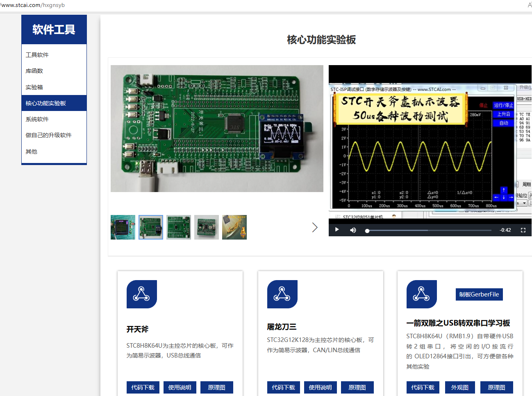Click the 开天斧 card title
This screenshot has height=396, width=532.
tap(138, 329)
